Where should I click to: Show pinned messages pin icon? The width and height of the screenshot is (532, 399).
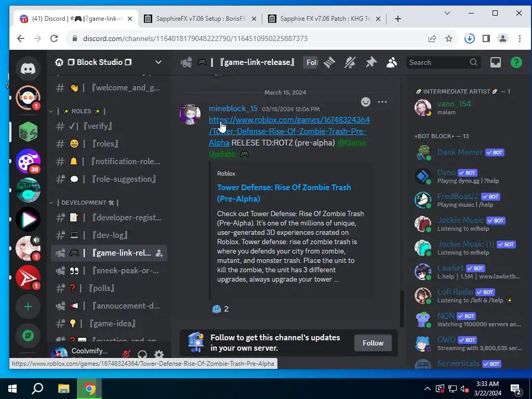pyautogui.click(x=371, y=62)
